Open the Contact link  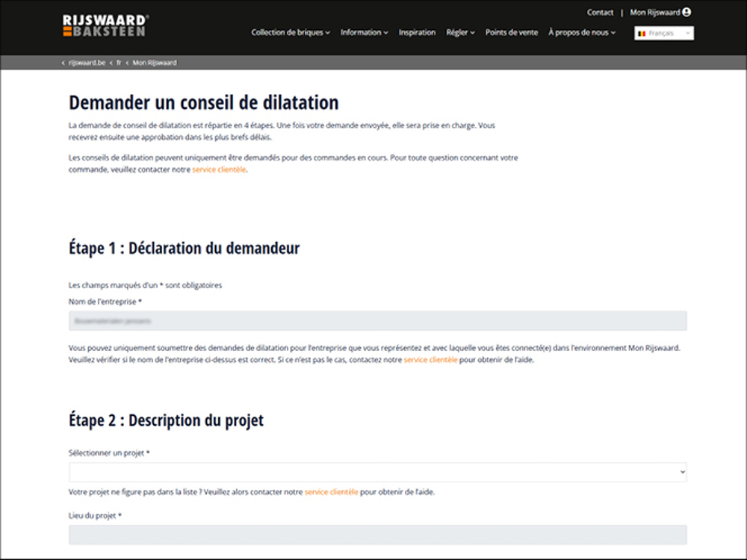tap(600, 12)
